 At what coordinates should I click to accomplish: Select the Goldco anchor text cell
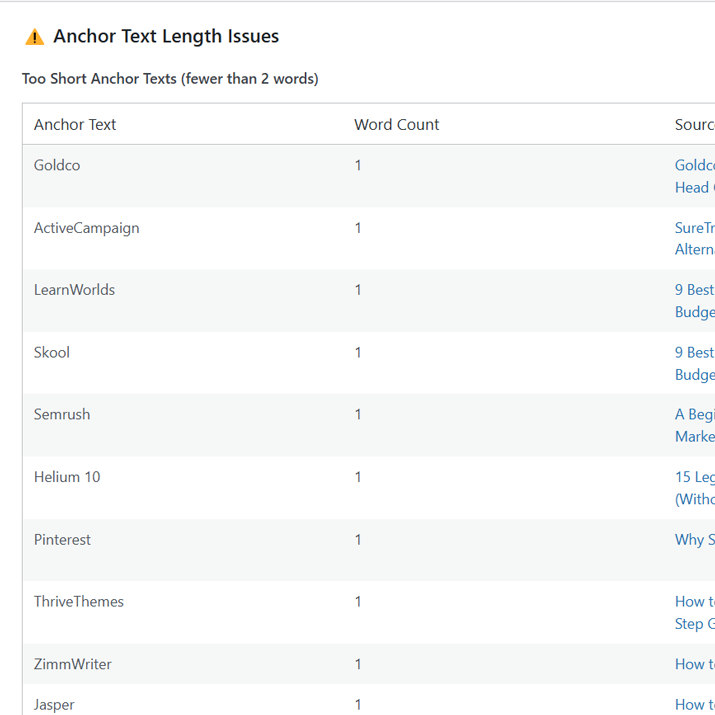point(57,165)
